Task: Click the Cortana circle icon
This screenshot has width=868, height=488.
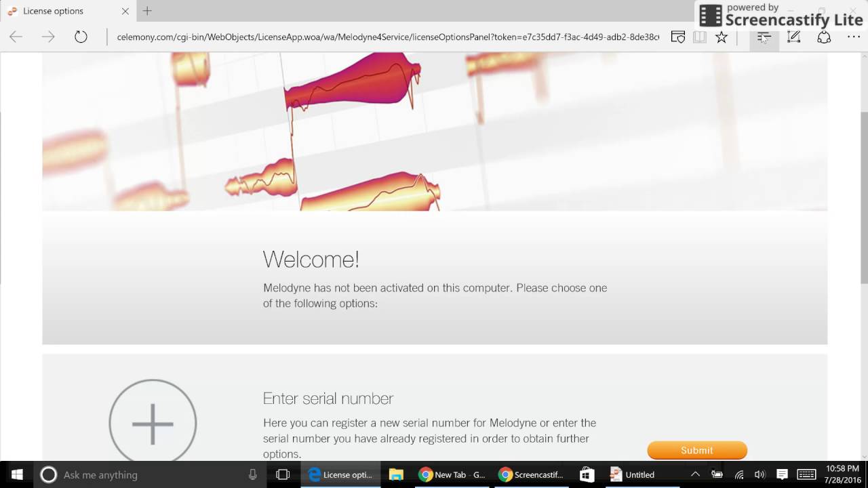Action: click(x=48, y=474)
